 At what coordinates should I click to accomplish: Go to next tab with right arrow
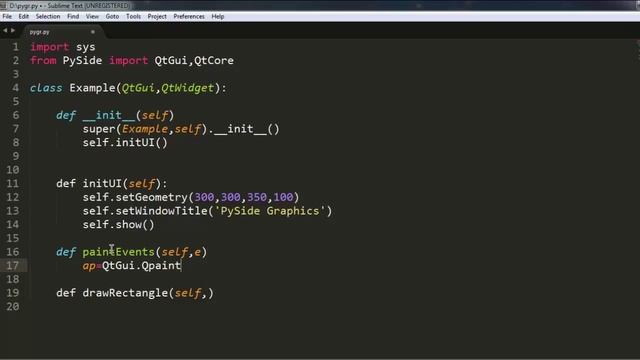tap(13, 31)
